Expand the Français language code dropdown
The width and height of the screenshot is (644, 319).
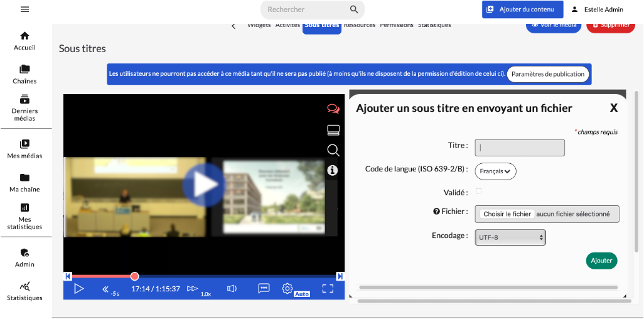click(495, 171)
